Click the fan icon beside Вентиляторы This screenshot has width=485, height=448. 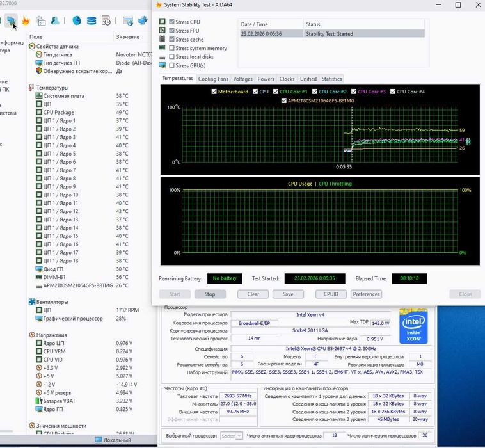tap(32, 301)
